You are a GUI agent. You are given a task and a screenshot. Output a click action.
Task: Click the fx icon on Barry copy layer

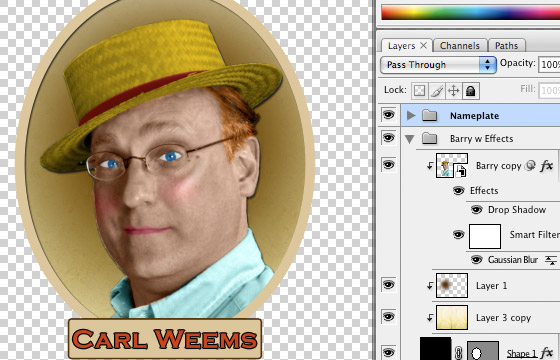pyautogui.click(x=546, y=166)
